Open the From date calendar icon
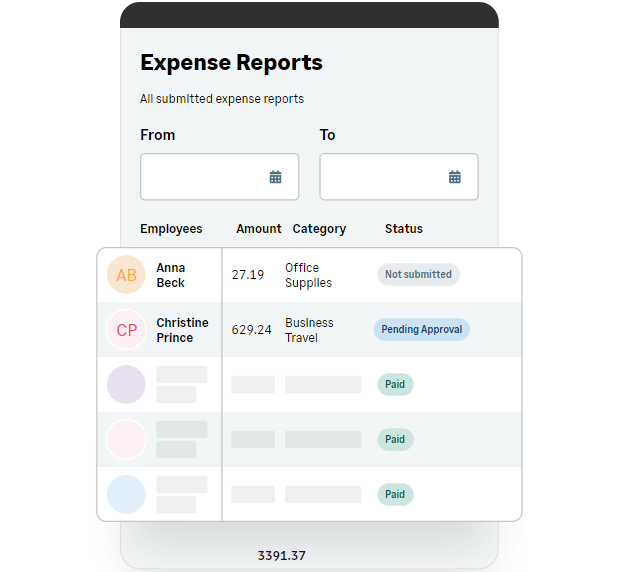 pyautogui.click(x=276, y=177)
